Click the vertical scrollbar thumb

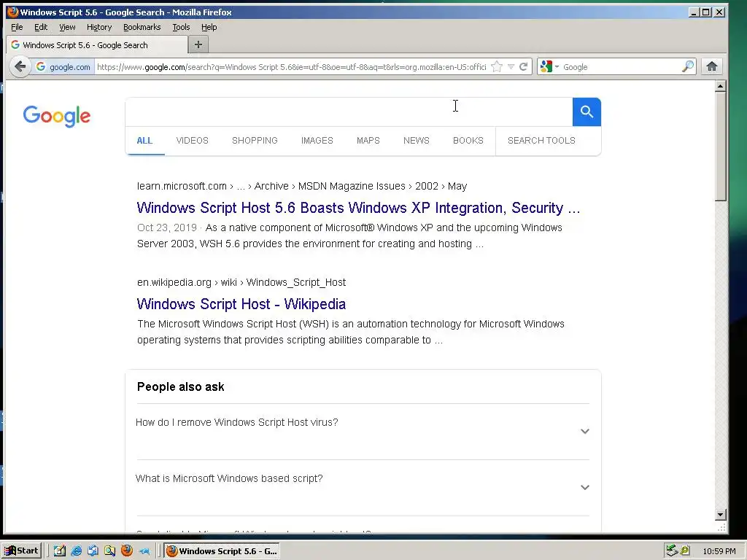(x=720, y=146)
